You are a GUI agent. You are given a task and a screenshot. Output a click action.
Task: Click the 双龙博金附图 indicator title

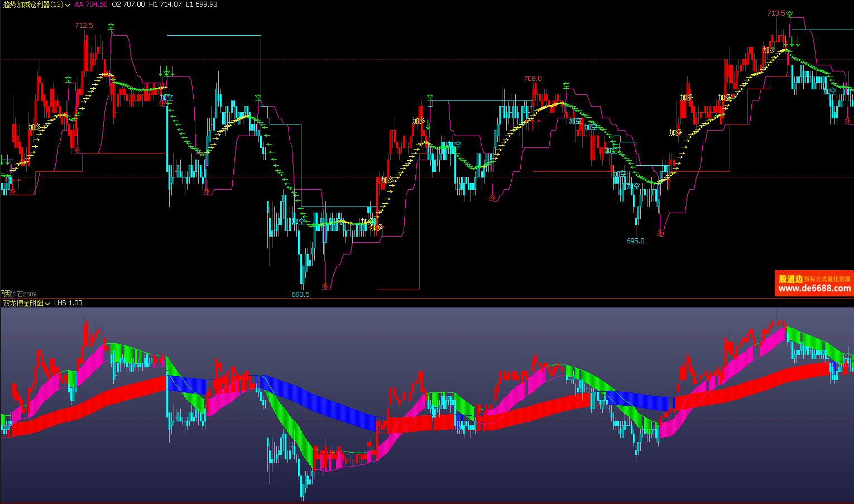tap(23, 303)
